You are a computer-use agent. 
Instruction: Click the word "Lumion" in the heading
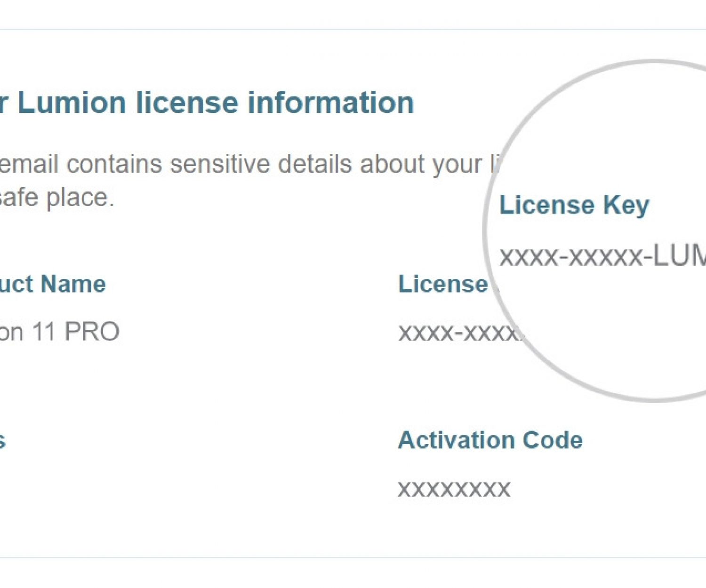pyautogui.click(x=72, y=103)
